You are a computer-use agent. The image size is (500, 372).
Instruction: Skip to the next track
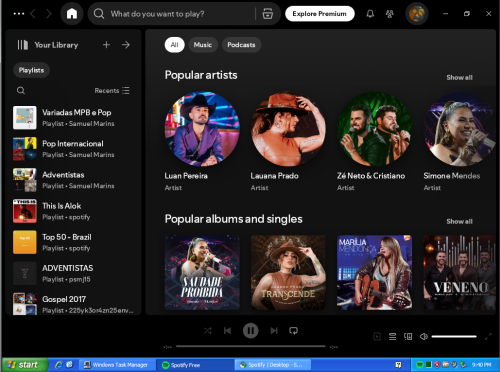[274, 331]
